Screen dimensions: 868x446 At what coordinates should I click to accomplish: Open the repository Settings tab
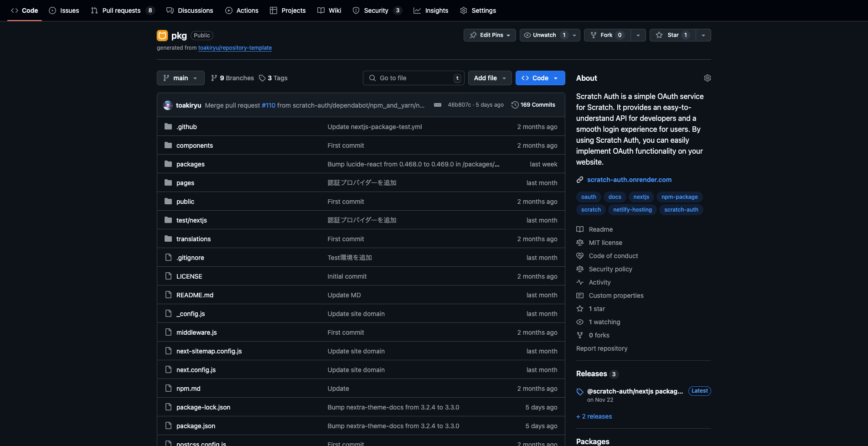pos(478,10)
